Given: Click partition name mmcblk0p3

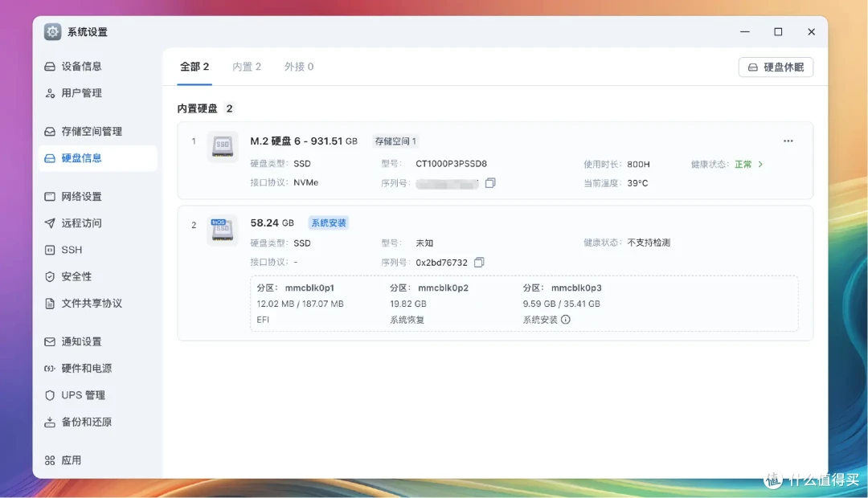Looking at the screenshot, I should tap(576, 288).
